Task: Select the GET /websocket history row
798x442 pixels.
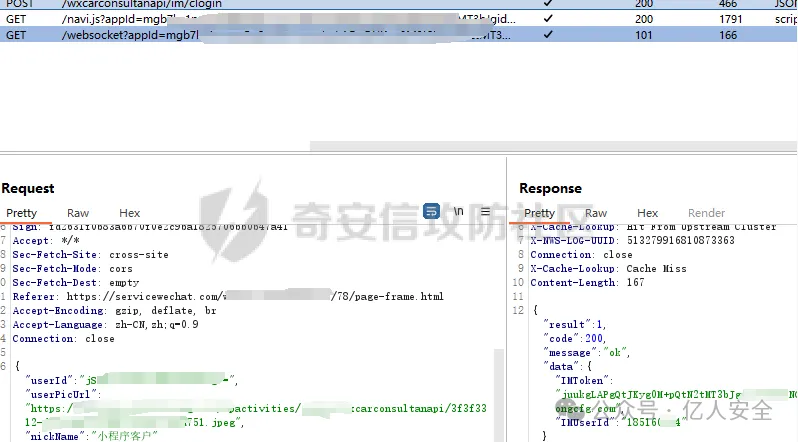Action: point(399,35)
